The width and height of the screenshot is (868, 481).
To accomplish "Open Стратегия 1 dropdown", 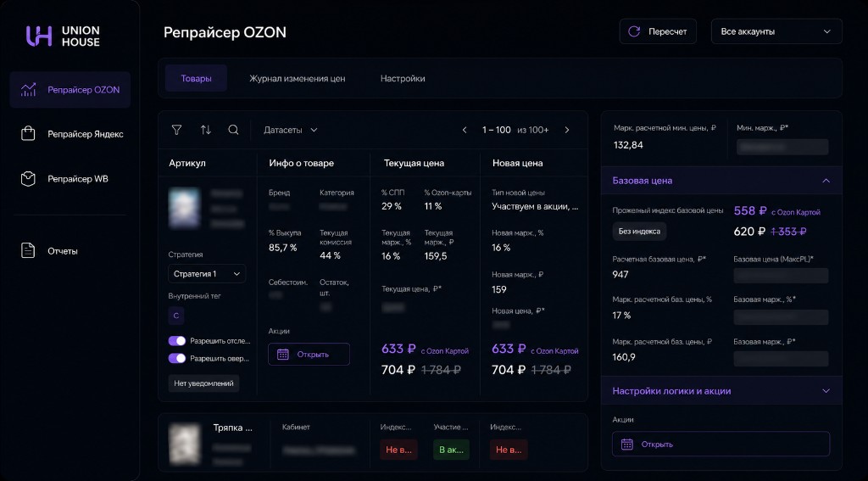I will (207, 274).
